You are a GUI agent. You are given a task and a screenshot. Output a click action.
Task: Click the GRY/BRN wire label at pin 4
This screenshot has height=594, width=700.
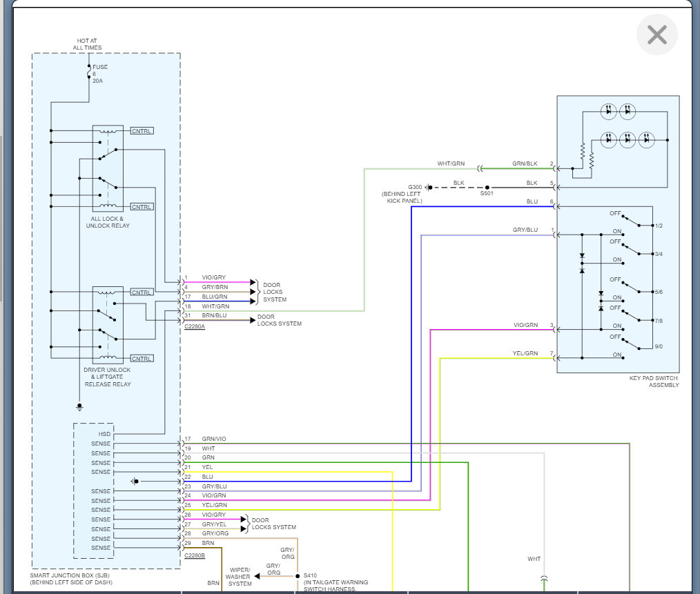pyautogui.click(x=215, y=287)
